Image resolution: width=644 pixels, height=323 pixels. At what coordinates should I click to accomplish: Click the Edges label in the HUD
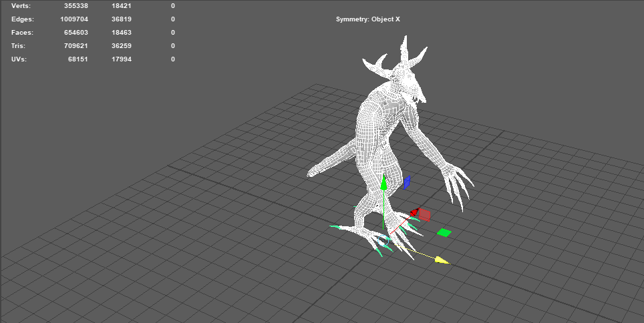22,19
